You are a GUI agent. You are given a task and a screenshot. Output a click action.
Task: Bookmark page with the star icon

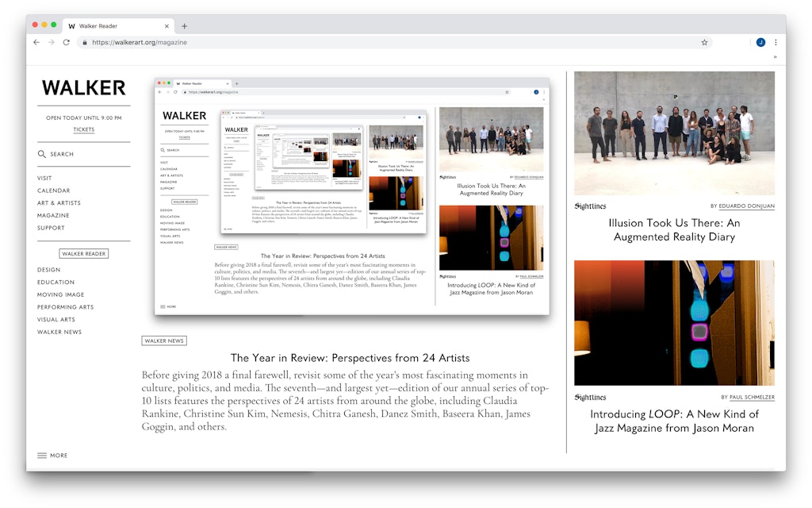704,42
